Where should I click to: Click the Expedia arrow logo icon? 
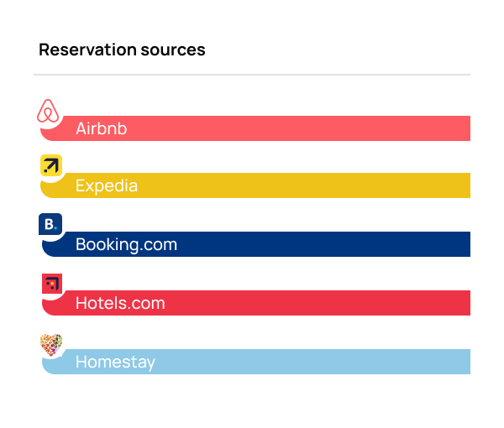pos(51,165)
